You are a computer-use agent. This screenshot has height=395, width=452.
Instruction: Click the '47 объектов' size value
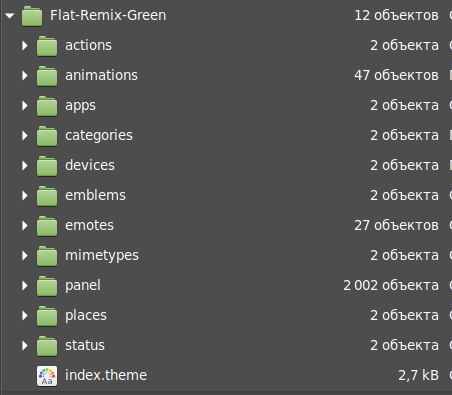coord(396,75)
